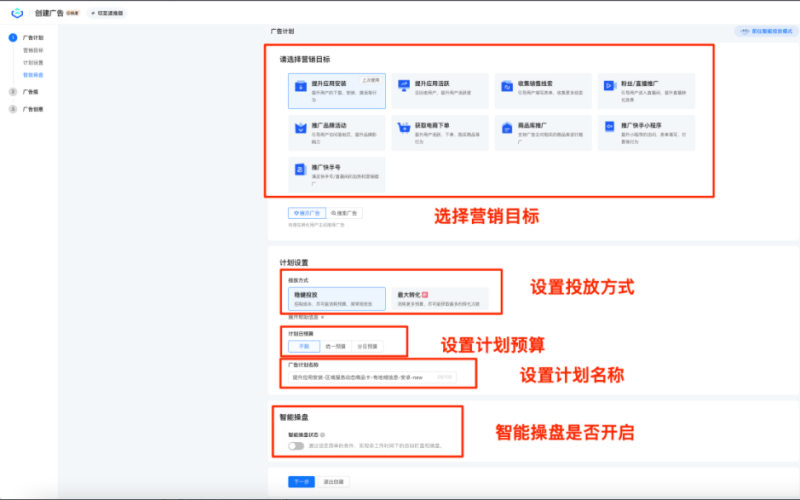Click the 上次使用 badge
This screenshot has height=500, width=800.
pyautogui.click(x=371, y=80)
